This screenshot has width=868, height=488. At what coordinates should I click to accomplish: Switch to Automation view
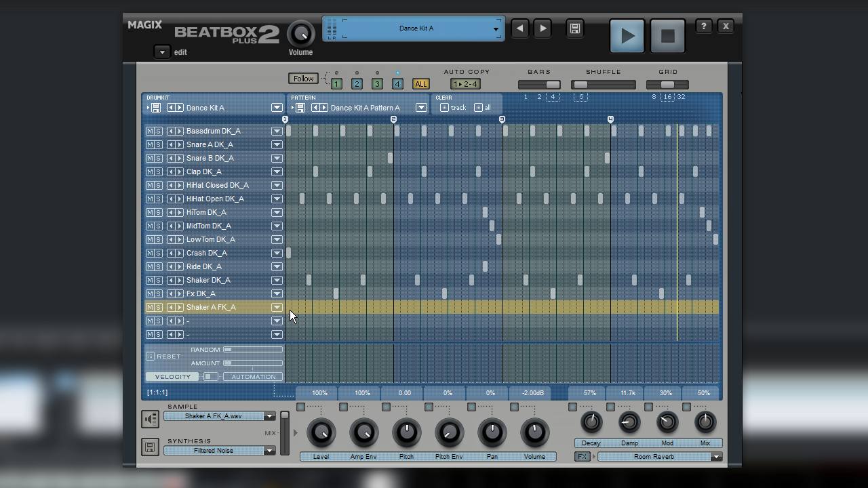[253, 377]
